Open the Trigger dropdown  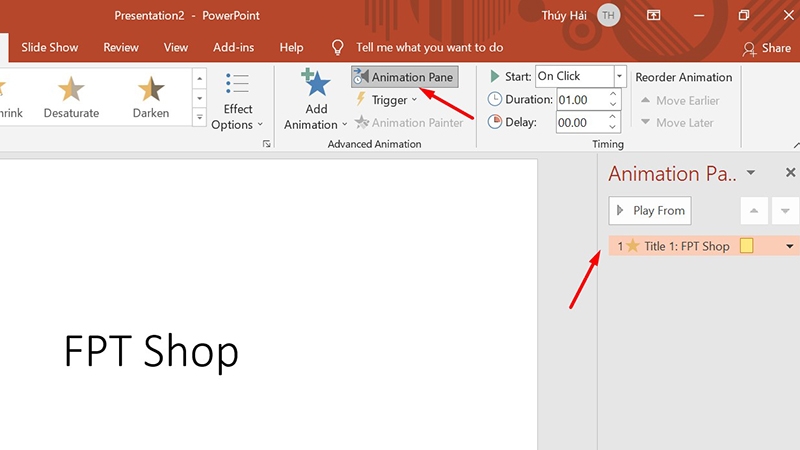point(387,99)
